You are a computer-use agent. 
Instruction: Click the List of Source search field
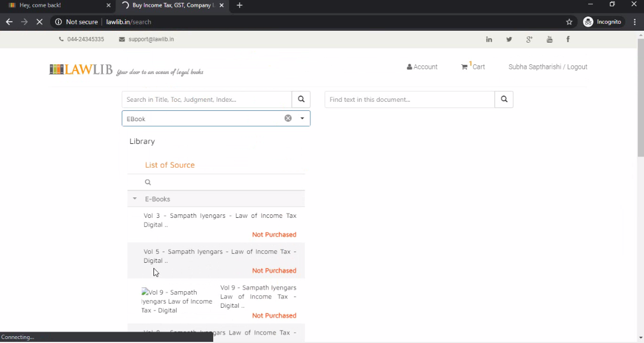pos(216,183)
